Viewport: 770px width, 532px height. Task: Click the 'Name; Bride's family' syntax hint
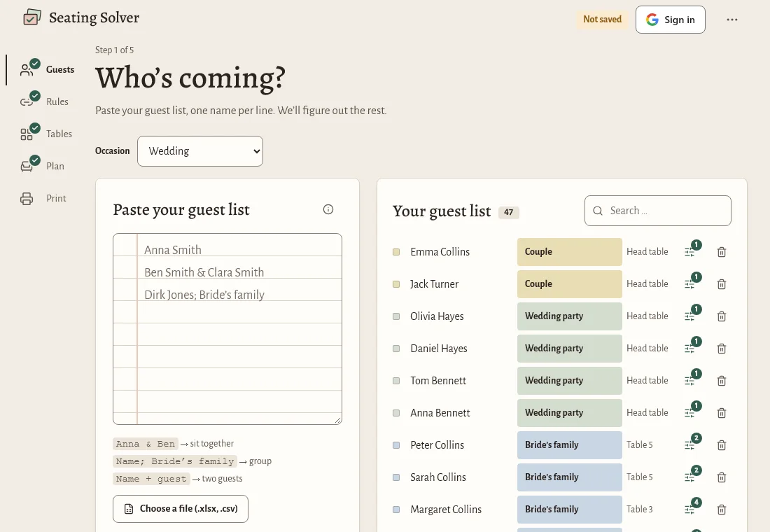[x=175, y=462]
